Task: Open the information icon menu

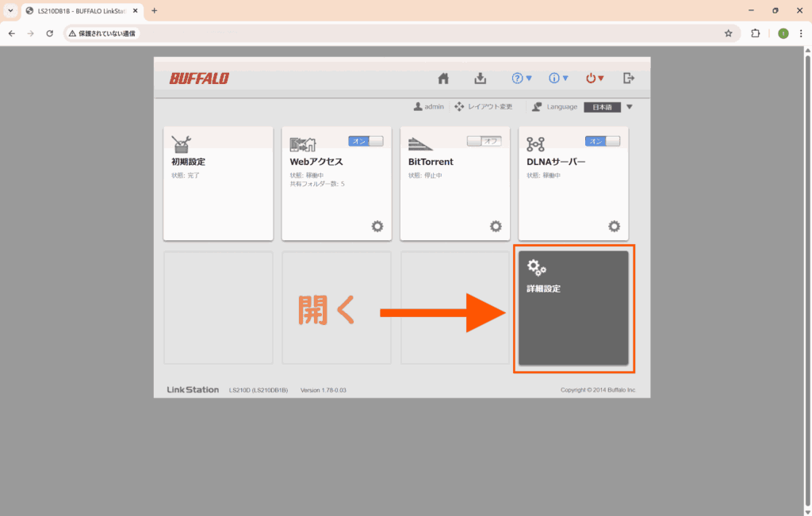Action: [558, 78]
